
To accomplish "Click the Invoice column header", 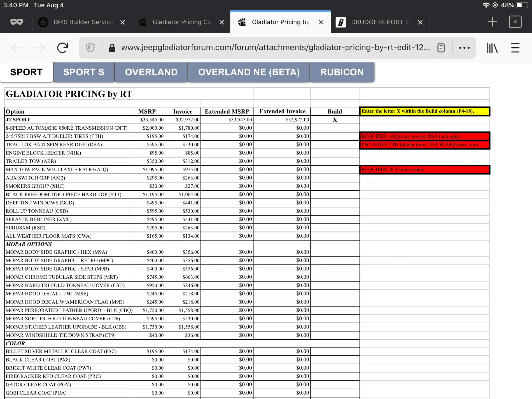I will coord(183,111).
